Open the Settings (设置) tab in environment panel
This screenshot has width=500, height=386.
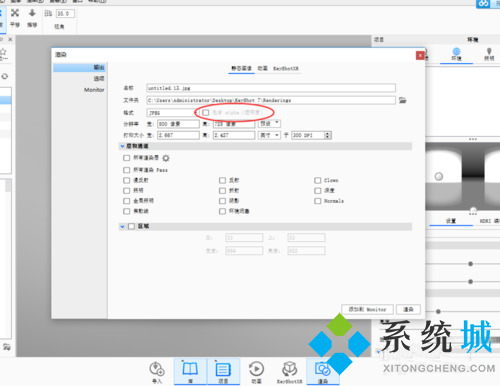point(451,221)
